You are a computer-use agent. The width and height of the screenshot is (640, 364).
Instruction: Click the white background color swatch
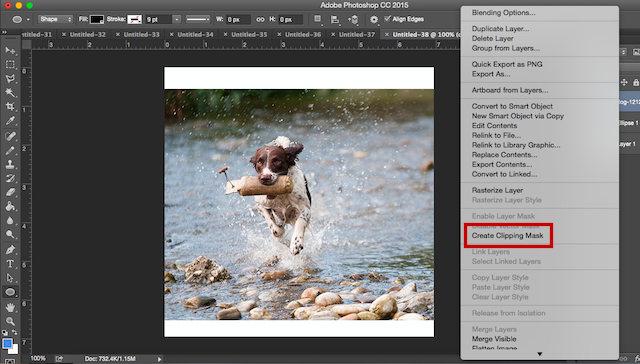tap(14, 350)
